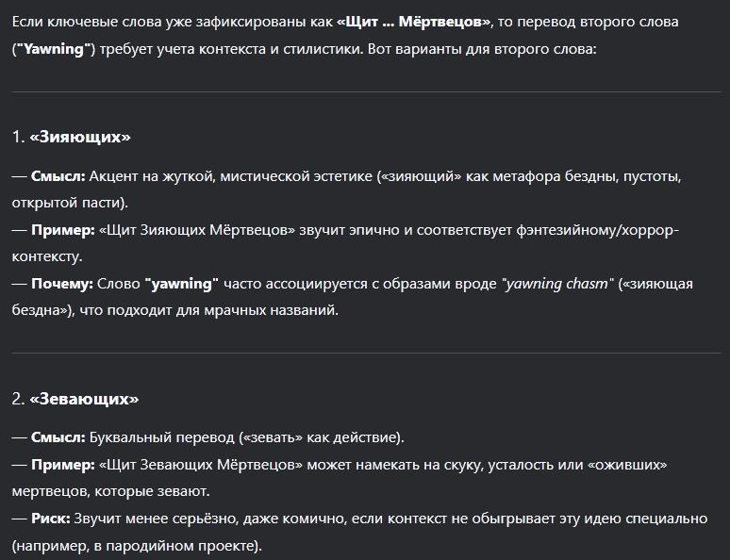Click the "Смысл:" label under «Зияющих»
Viewport: 730px width, 560px height.
(x=58, y=176)
